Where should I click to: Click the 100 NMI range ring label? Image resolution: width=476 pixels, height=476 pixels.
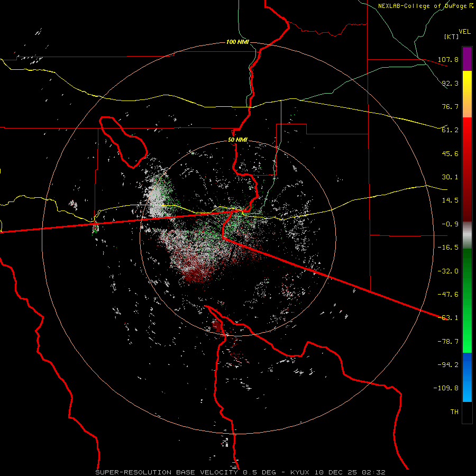[237, 42]
